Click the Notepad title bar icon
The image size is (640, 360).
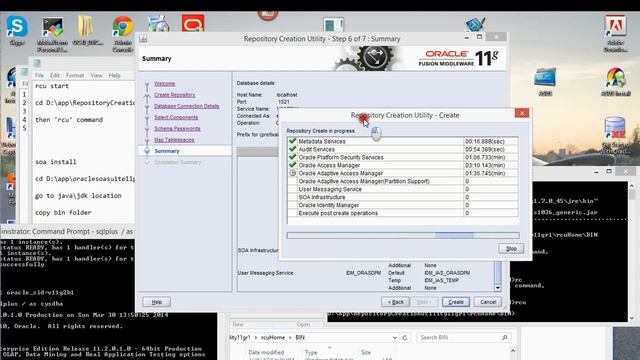37,63
